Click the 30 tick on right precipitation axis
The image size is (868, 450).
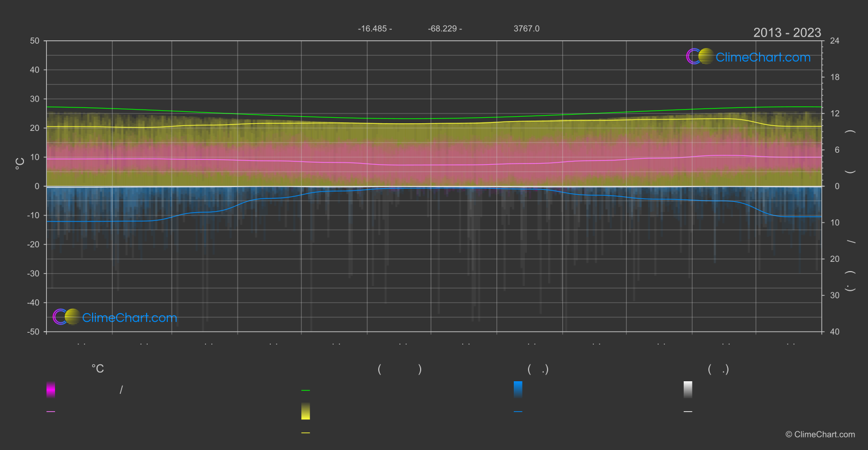point(835,295)
